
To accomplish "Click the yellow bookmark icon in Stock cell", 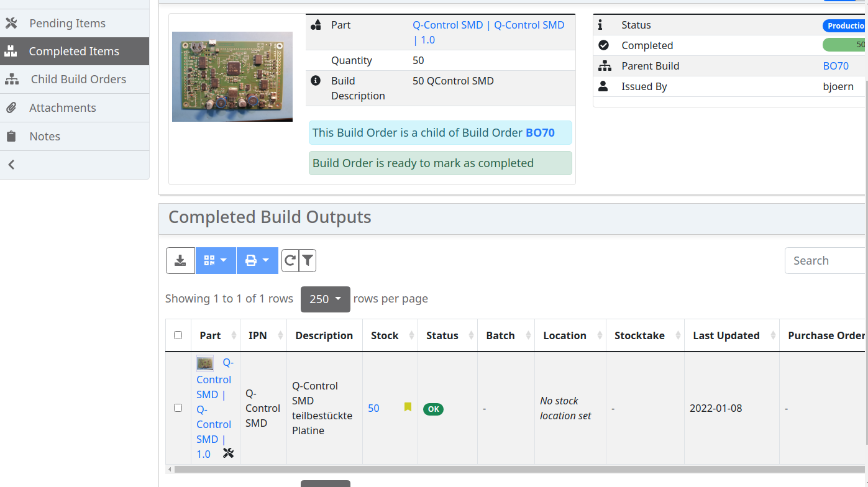I will (x=408, y=407).
